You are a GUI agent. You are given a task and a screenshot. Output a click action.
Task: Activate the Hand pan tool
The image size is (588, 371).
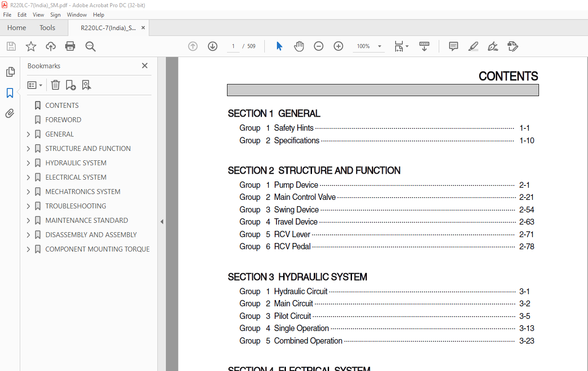click(299, 46)
